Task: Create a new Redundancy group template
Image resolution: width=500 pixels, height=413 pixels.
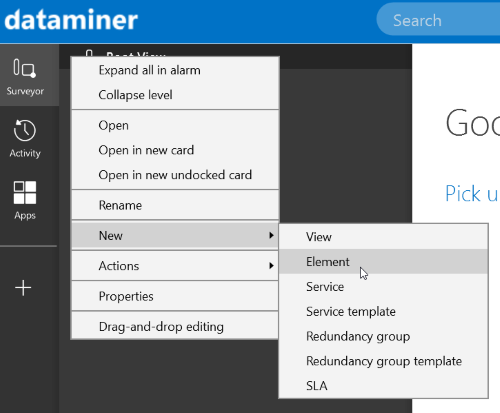Action: 383,361
